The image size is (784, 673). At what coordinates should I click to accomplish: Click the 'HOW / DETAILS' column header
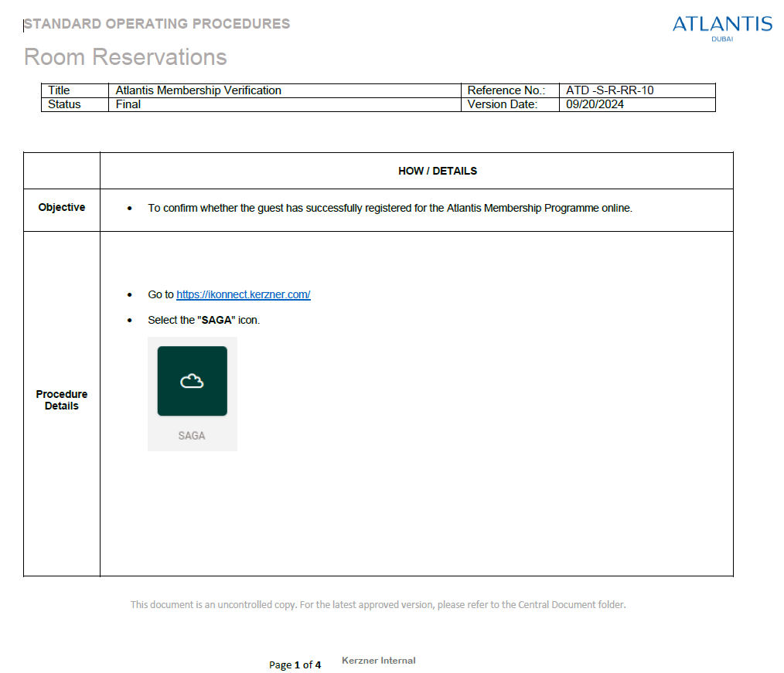(438, 171)
